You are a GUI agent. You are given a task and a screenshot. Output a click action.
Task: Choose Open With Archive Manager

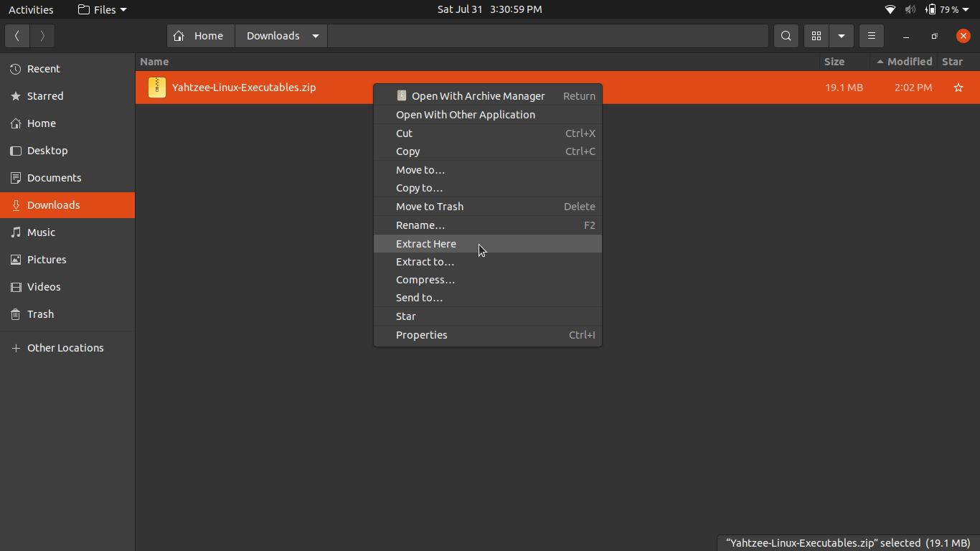[x=488, y=96]
